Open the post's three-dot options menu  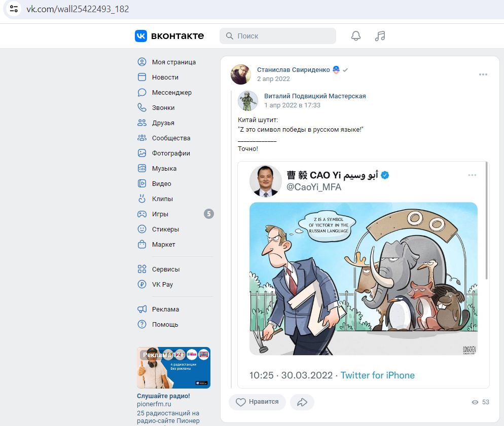(x=483, y=74)
